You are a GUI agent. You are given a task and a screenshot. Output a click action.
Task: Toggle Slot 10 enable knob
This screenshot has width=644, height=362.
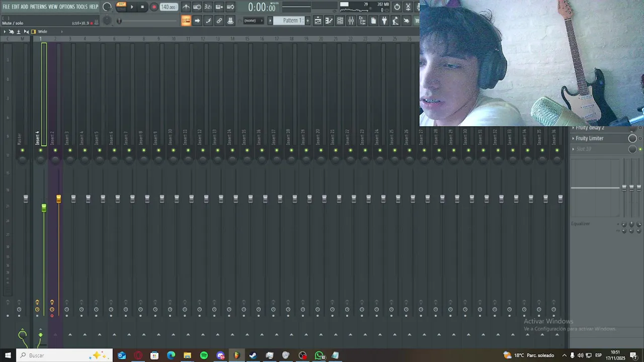632,149
